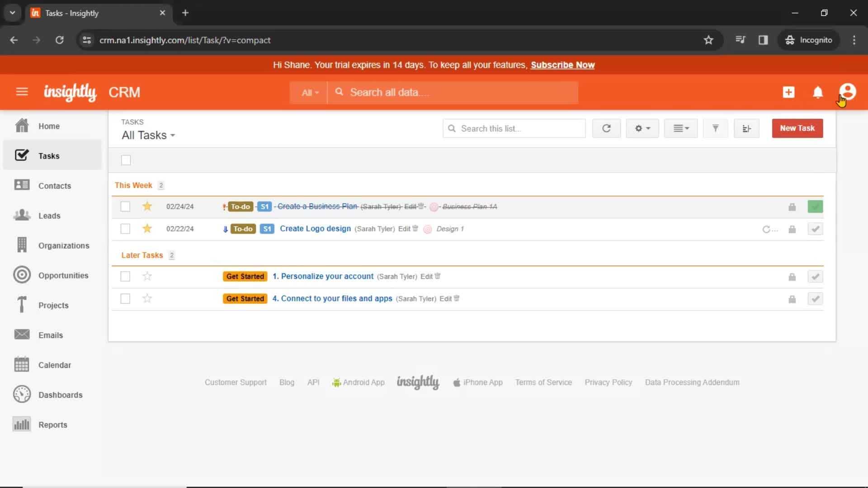Click the add new item icon
Viewport: 868px width, 488px height.
(788, 92)
